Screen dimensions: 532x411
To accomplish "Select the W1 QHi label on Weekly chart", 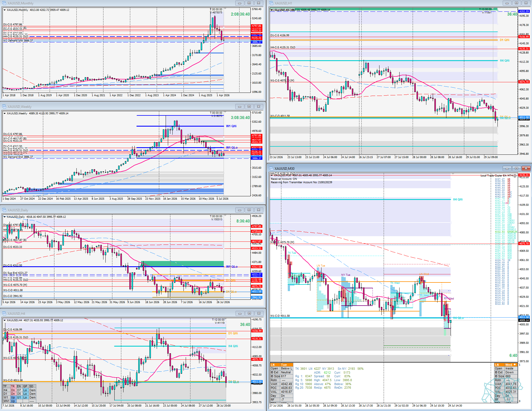I will [231, 126].
